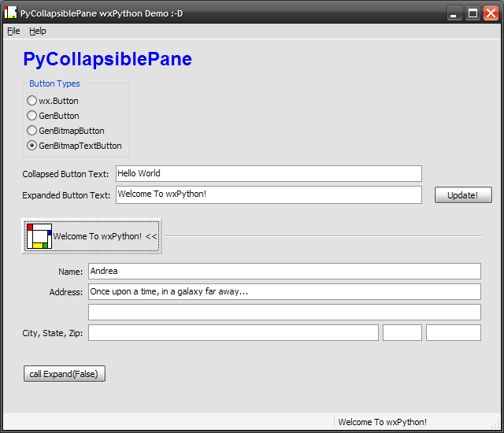Image resolution: width=504 pixels, height=433 pixels.
Task: Select the wx.Button radio option
Action: pos(31,101)
